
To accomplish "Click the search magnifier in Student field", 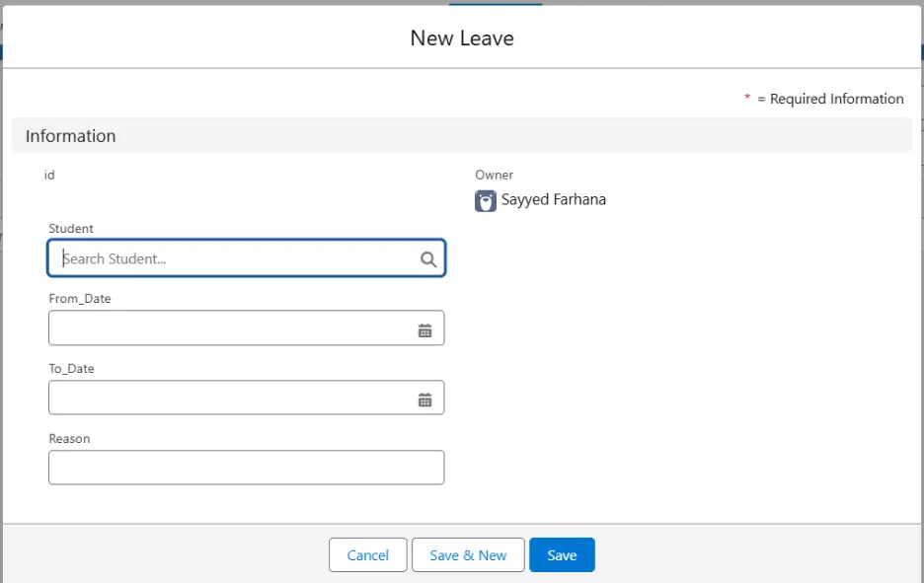I will (428, 259).
